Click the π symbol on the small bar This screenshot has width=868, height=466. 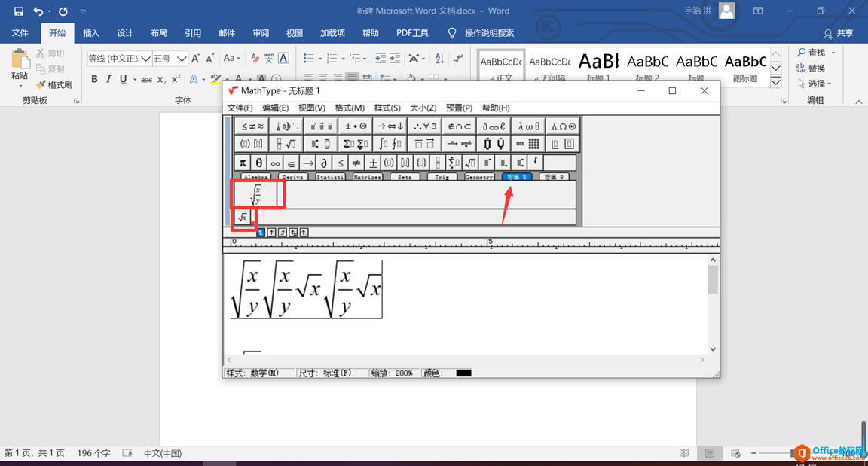[x=243, y=162]
